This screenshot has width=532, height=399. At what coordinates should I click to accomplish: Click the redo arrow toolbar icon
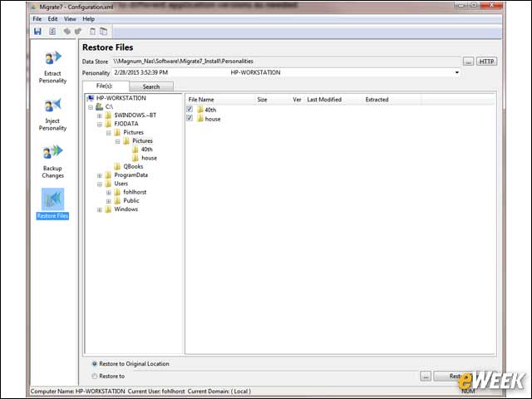(x=78, y=32)
